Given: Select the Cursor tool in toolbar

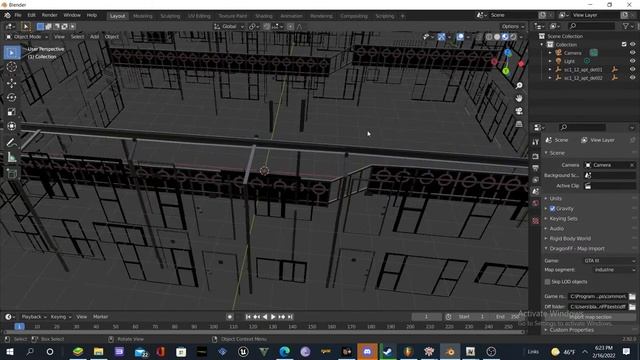Looking at the screenshot, I should point(12,67).
